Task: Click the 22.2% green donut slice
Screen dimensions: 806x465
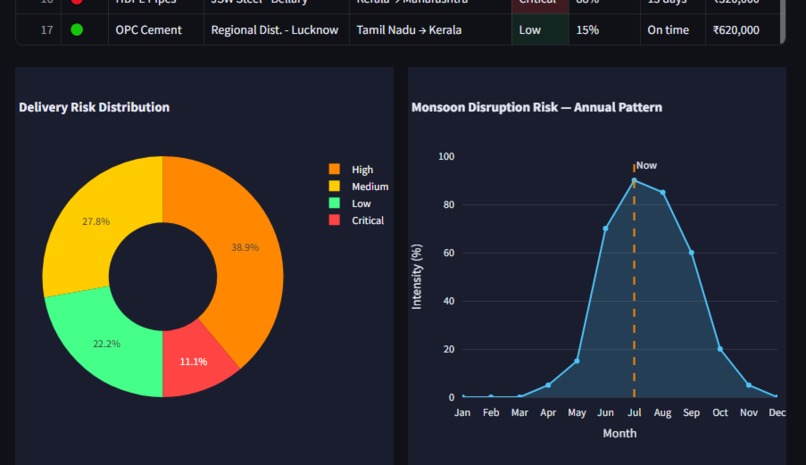Action: tap(106, 344)
